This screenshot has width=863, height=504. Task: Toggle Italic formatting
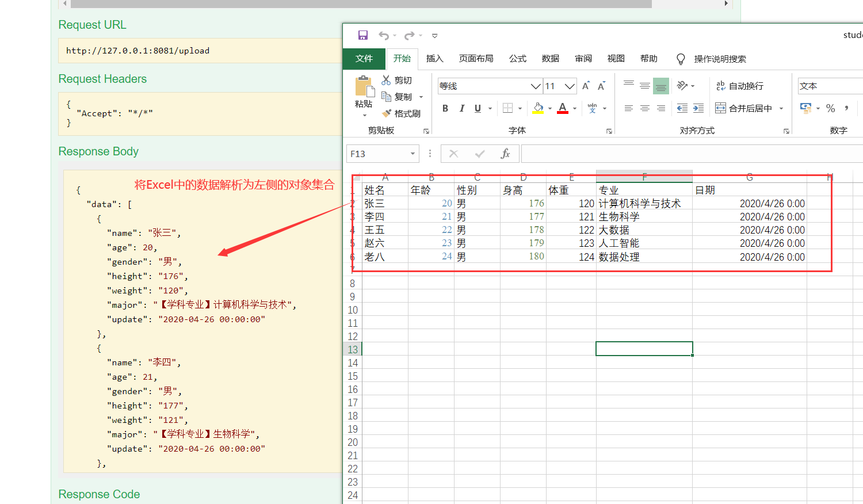pos(461,108)
